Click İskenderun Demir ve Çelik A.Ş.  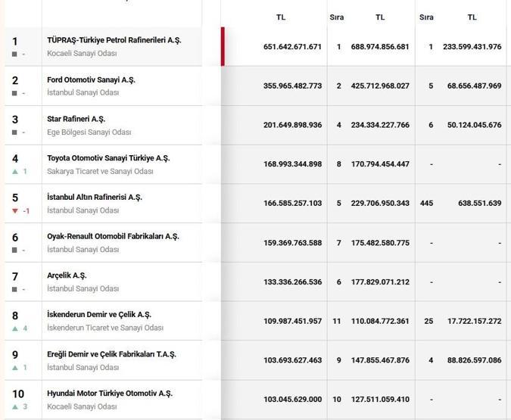pyautogui.click(x=99, y=315)
